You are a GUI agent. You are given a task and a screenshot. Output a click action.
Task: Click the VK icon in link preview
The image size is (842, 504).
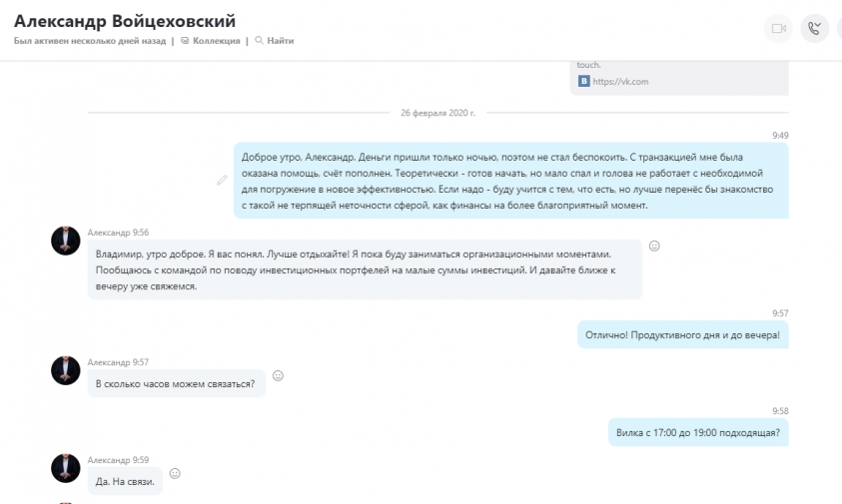583,81
